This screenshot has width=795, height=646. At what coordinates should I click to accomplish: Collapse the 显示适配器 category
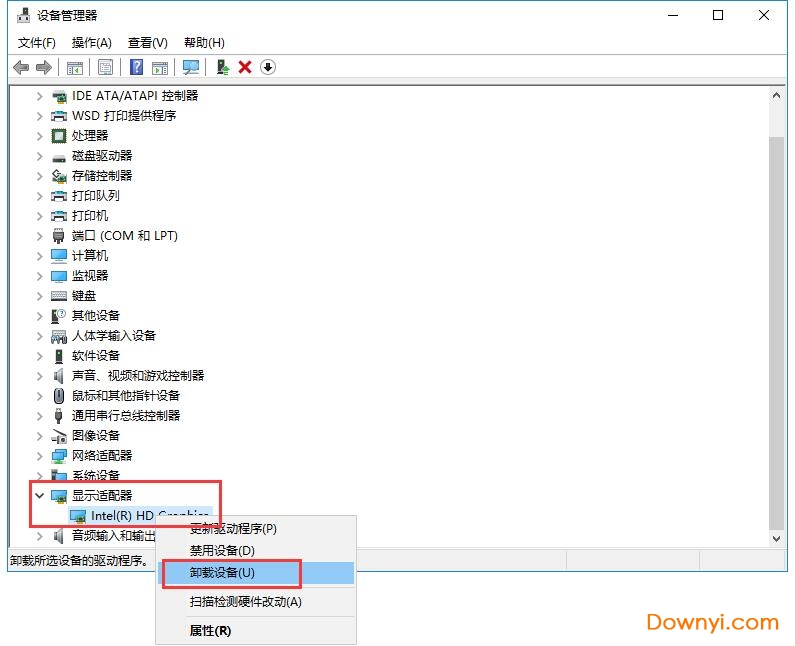click(40, 496)
